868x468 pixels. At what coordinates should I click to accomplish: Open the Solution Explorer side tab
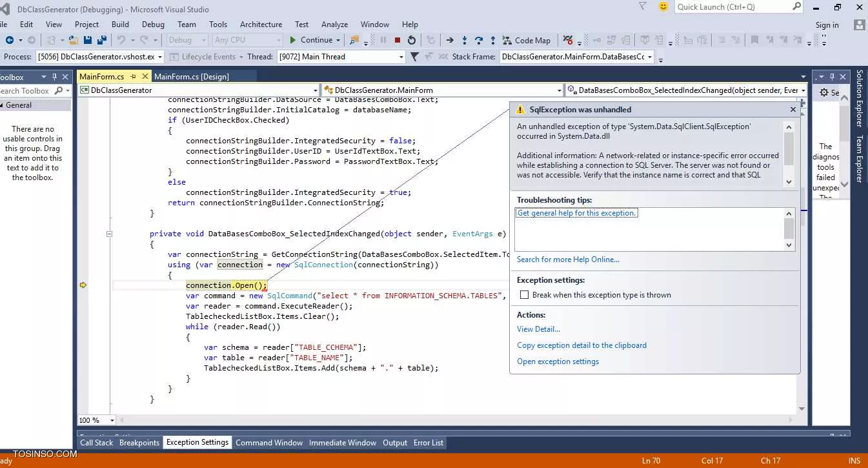coord(859,99)
